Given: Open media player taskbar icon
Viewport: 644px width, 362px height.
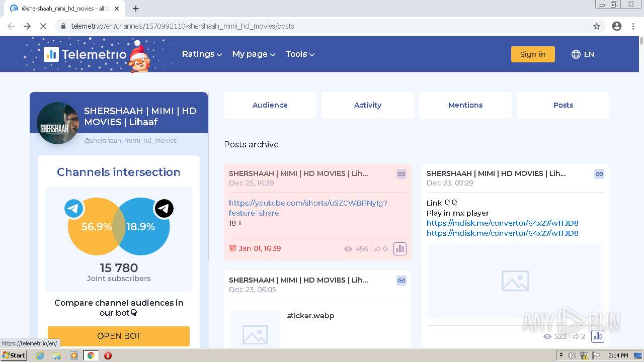Looking at the screenshot, I should click(74, 355).
